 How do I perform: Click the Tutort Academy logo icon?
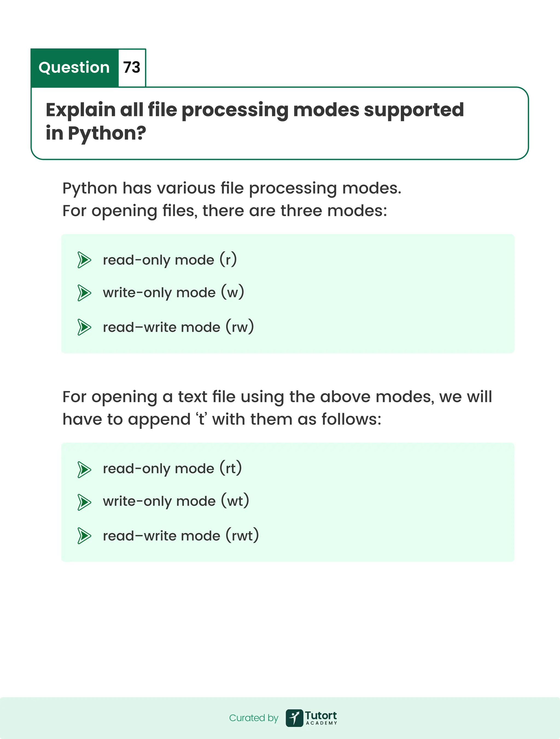tap(294, 718)
